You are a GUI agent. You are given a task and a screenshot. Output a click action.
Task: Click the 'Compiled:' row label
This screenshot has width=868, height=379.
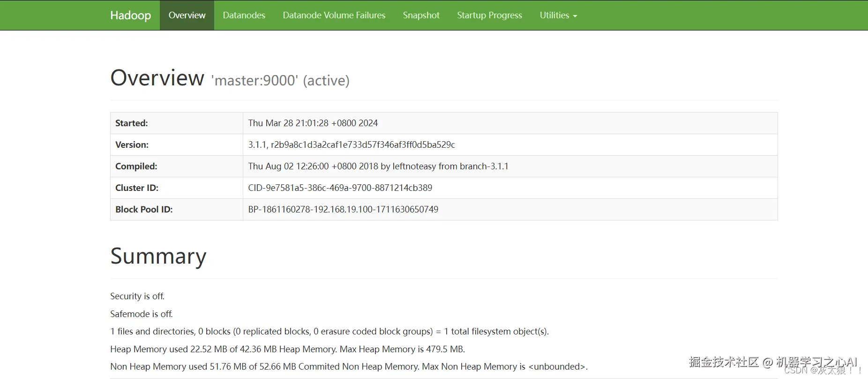click(136, 166)
